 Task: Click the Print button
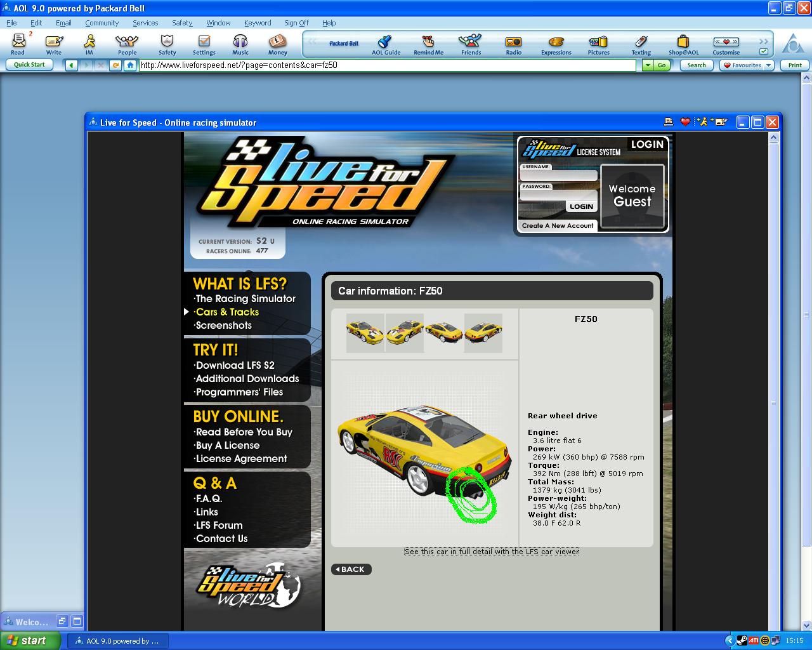[795, 65]
